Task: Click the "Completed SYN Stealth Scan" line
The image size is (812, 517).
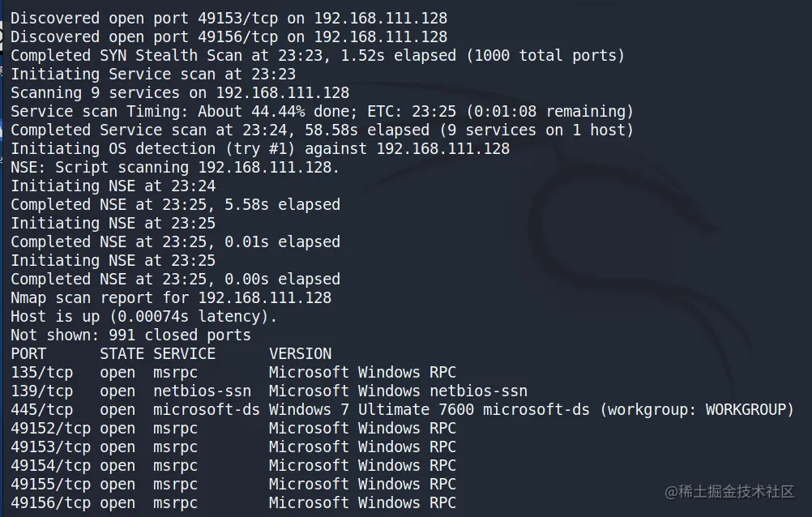Action: [318, 56]
